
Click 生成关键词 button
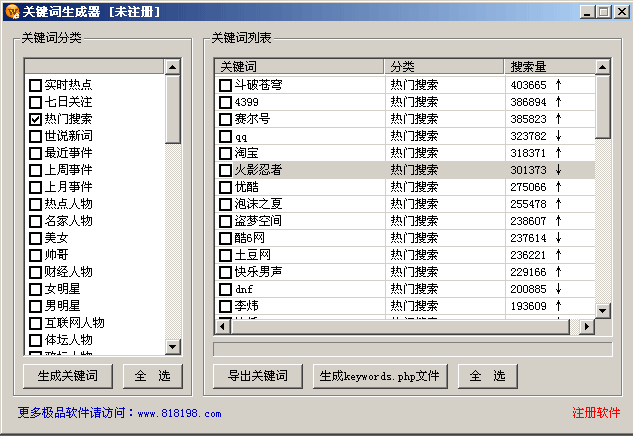coord(68,376)
